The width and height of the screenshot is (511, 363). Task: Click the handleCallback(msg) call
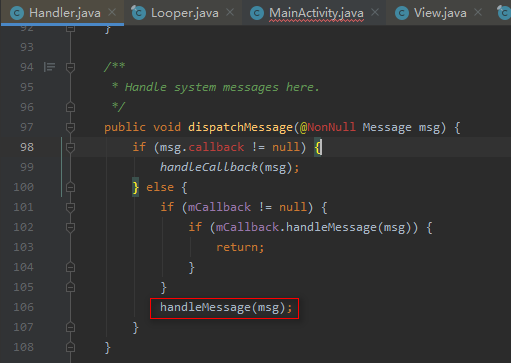point(226,167)
